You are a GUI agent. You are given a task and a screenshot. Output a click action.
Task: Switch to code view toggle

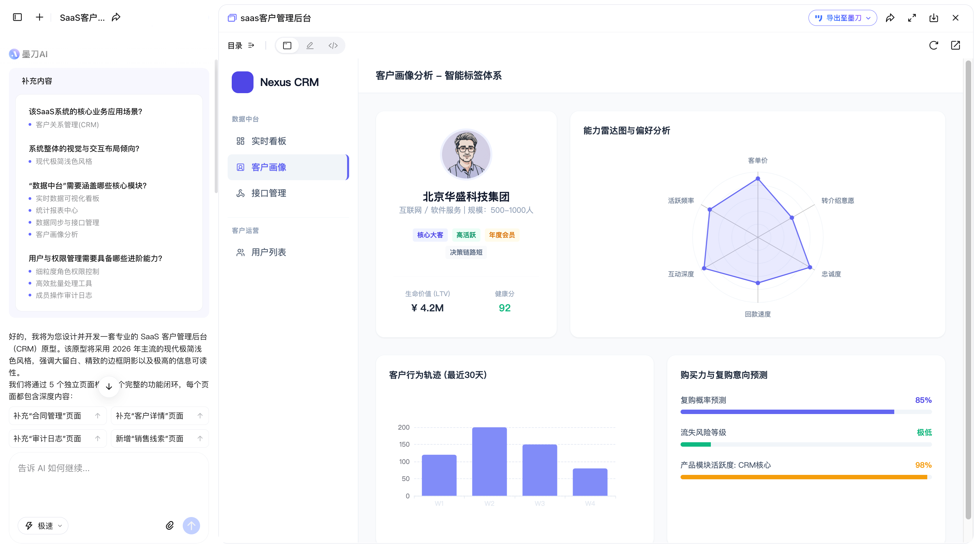333,46
